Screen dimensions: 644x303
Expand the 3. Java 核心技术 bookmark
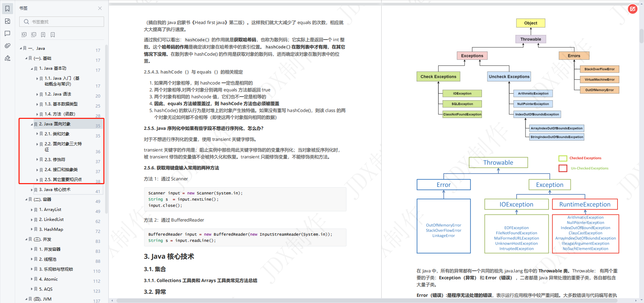(32, 190)
